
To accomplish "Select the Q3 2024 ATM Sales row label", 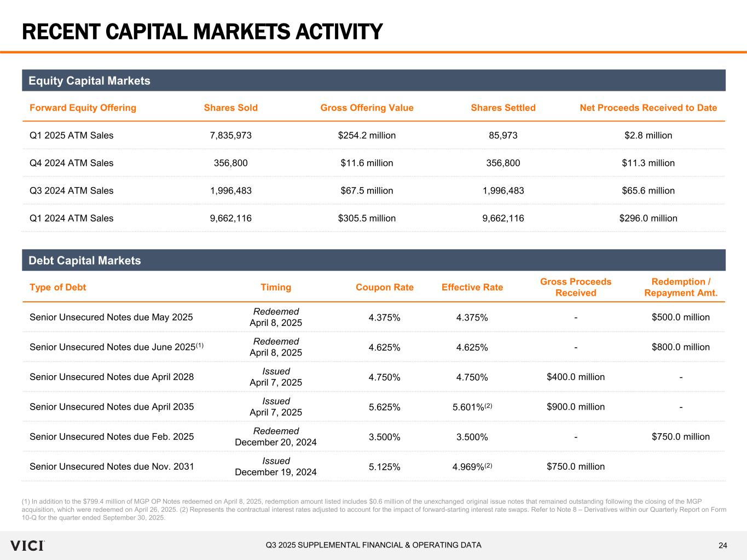I will click(x=72, y=191).
